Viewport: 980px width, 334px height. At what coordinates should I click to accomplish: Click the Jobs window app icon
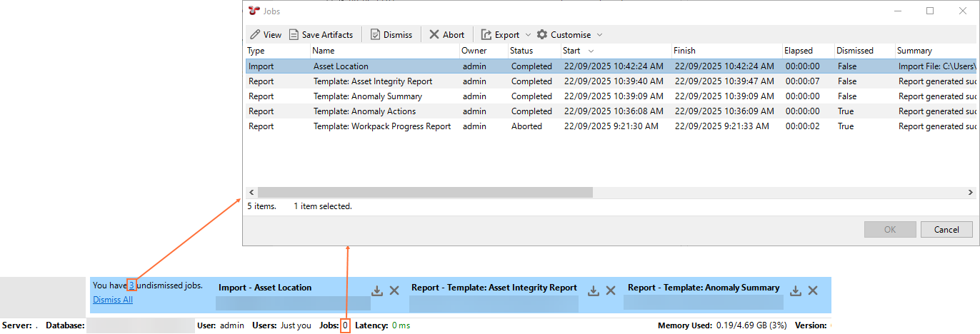point(254,11)
